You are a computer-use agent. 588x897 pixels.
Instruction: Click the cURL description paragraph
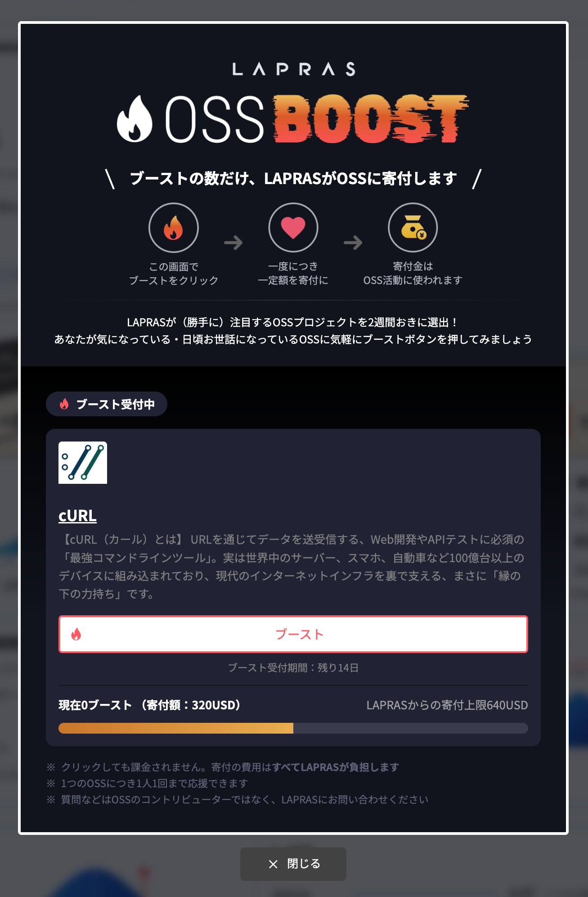click(x=292, y=567)
